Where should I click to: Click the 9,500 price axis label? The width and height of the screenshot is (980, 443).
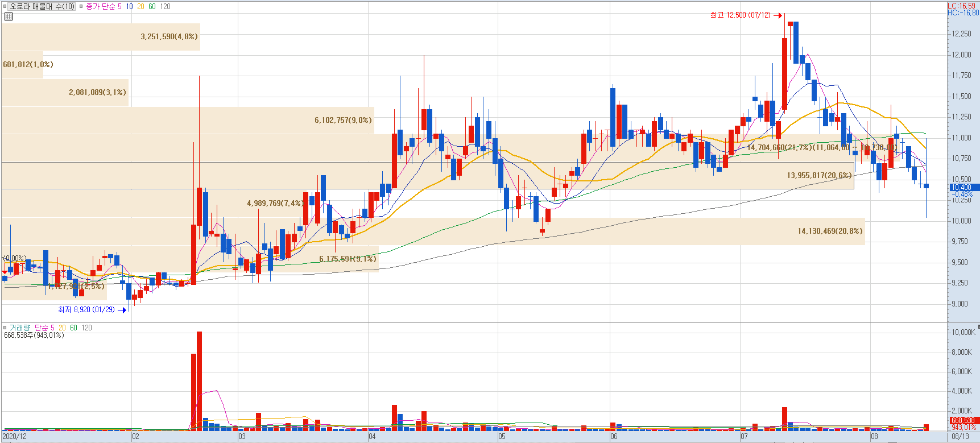pos(960,262)
